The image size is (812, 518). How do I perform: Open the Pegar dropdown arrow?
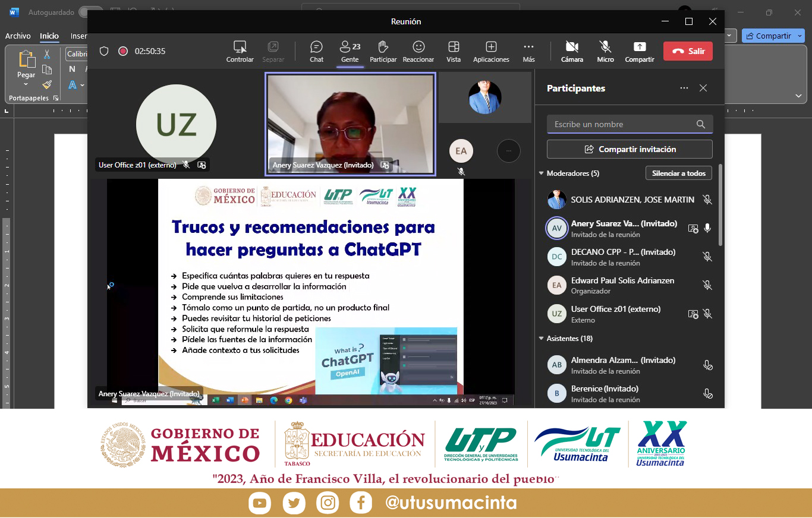tap(26, 84)
